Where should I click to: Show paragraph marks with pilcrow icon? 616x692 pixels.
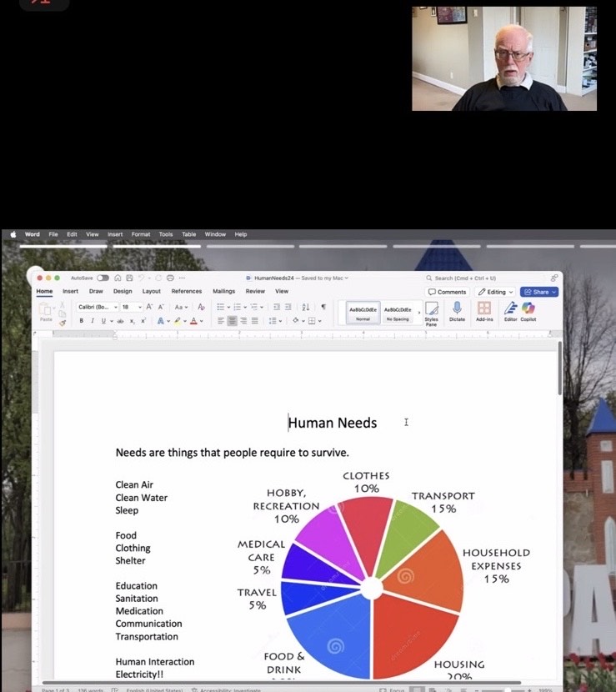[323, 307]
